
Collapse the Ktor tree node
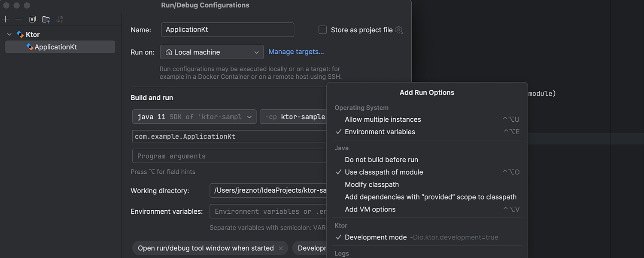(x=9, y=34)
